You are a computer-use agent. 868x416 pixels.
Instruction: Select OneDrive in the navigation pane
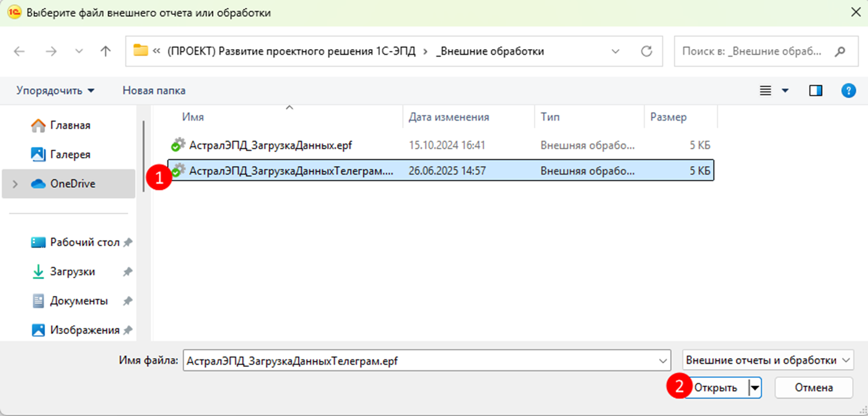[68, 184]
